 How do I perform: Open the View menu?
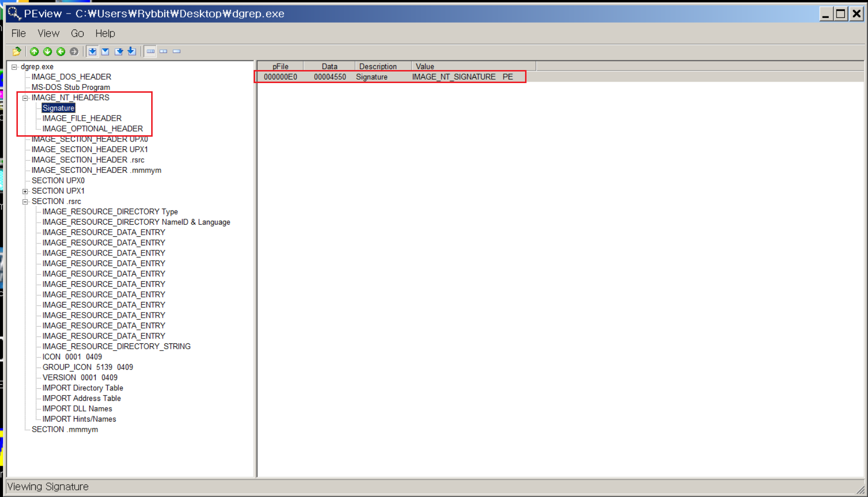tap(49, 33)
